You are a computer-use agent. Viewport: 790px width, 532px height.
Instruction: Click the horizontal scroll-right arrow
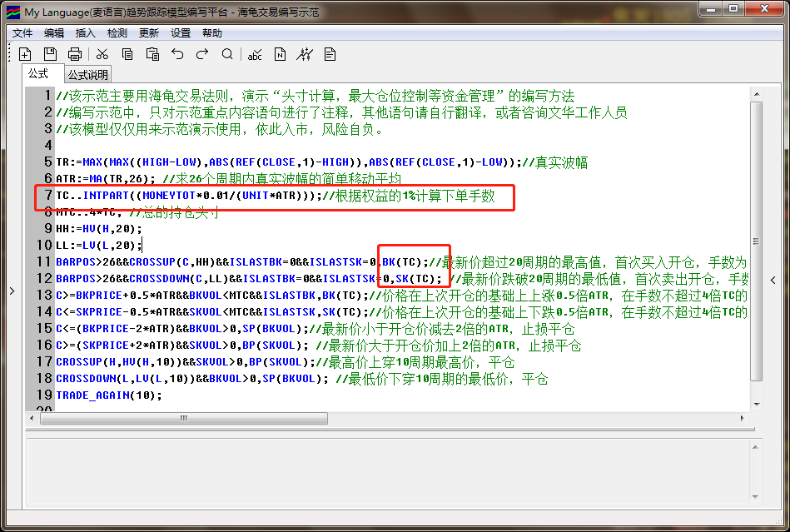click(742, 418)
